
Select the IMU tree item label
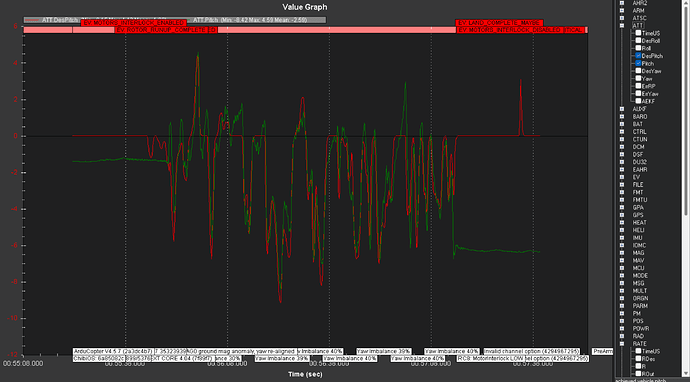[x=638, y=238]
